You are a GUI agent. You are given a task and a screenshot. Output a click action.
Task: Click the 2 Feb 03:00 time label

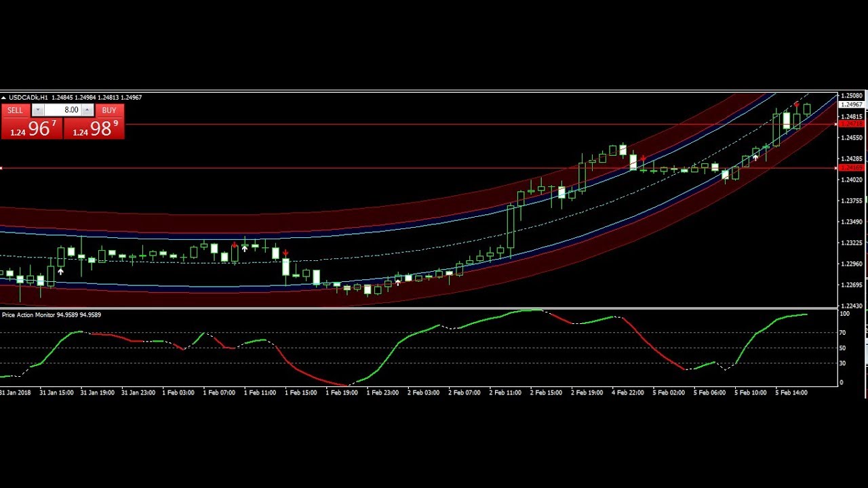point(424,392)
